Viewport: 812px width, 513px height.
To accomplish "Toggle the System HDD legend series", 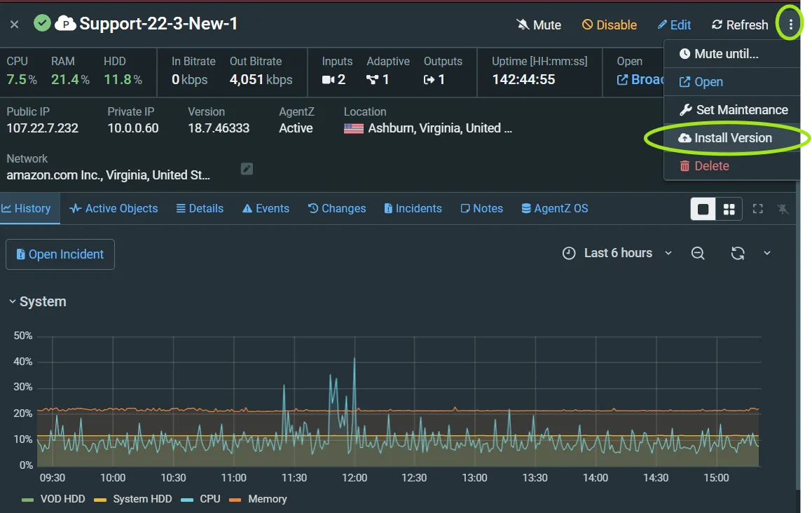I will (x=133, y=499).
